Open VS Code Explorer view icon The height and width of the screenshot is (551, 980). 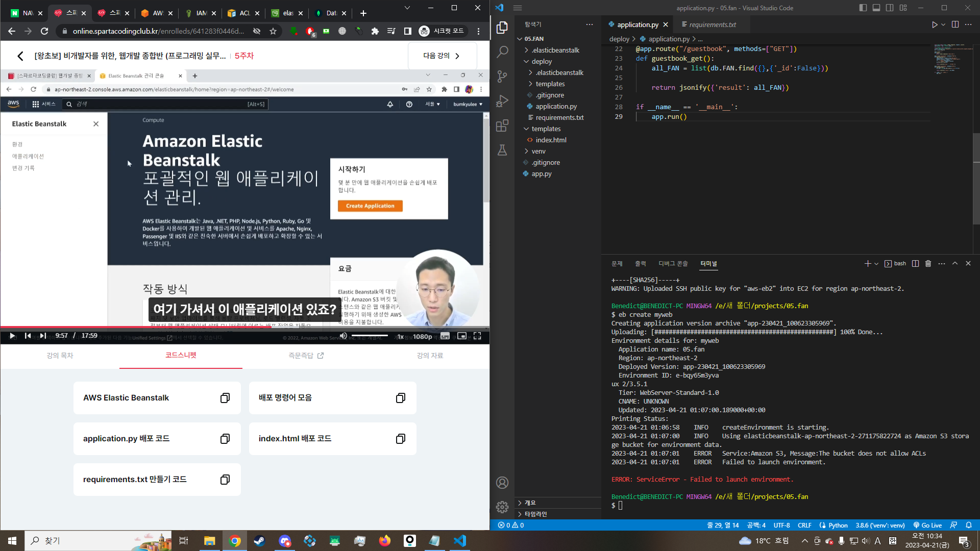(502, 28)
